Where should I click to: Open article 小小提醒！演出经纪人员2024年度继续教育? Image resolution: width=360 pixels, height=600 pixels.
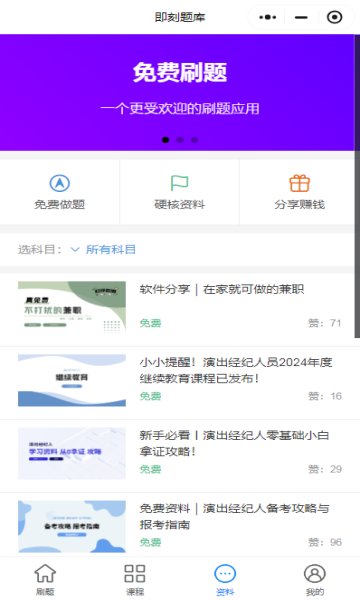236,370
